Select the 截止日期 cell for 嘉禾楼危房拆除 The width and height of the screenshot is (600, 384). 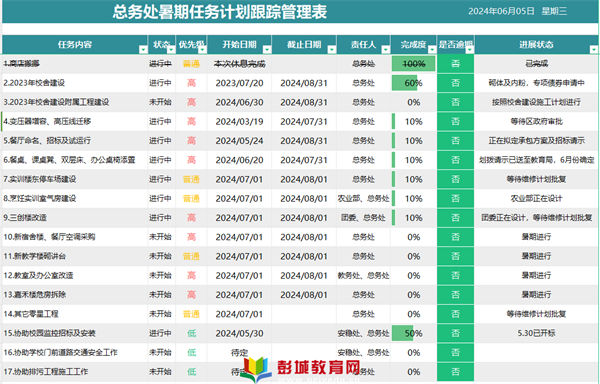[x=304, y=295]
